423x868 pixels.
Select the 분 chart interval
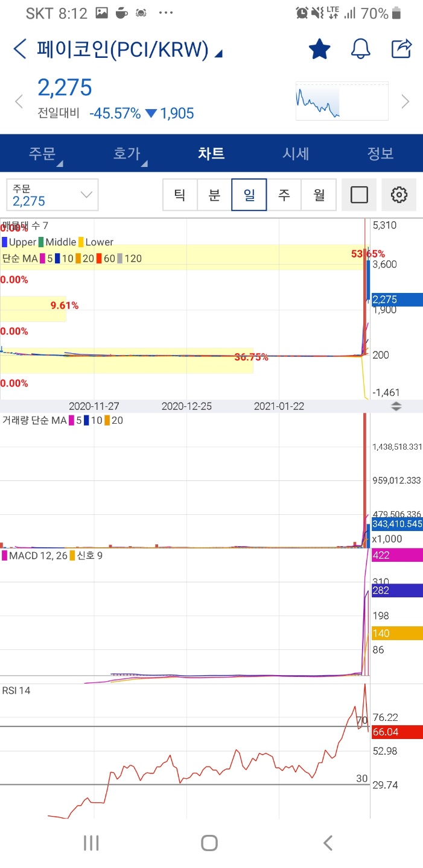(214, 195)
